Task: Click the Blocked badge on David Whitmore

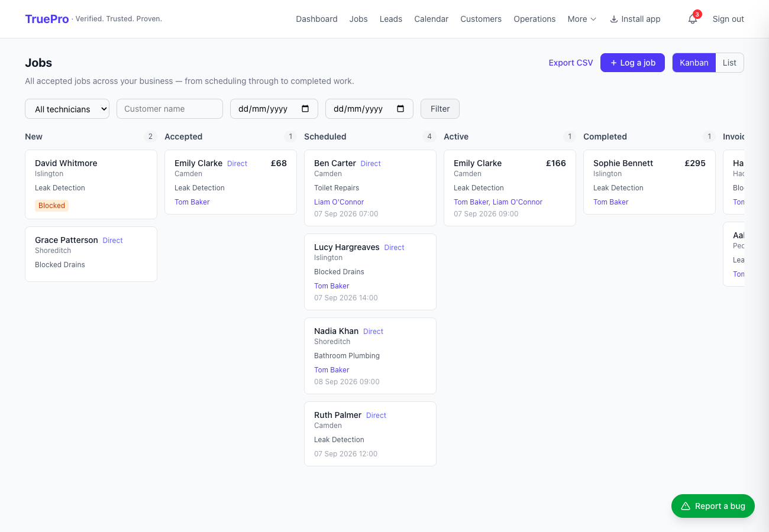Action: point(52,206)
